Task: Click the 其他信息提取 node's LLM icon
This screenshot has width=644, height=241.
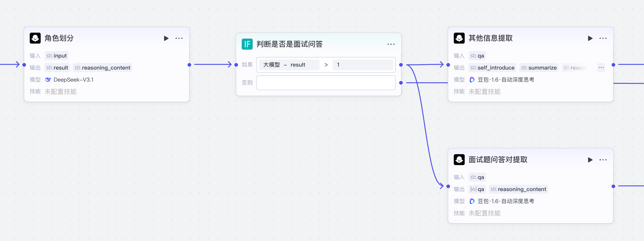Action: point(459,38)
